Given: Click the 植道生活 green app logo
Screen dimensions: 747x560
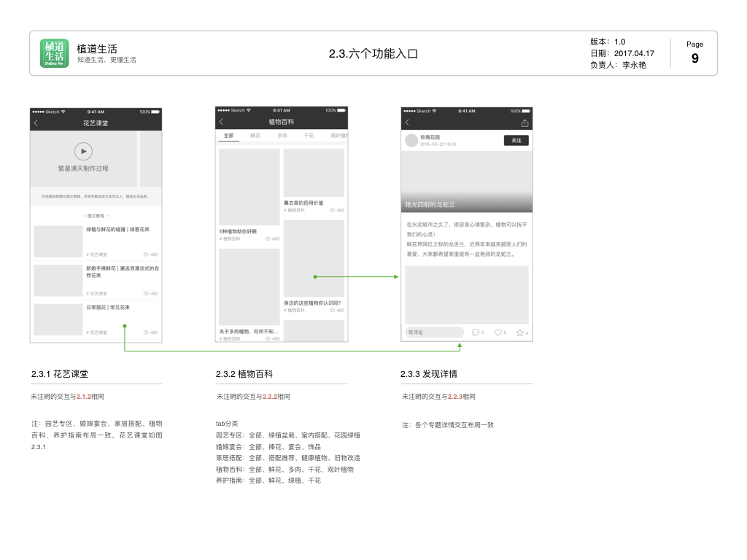Looking at the screenshot, I should tap(54, 53).
